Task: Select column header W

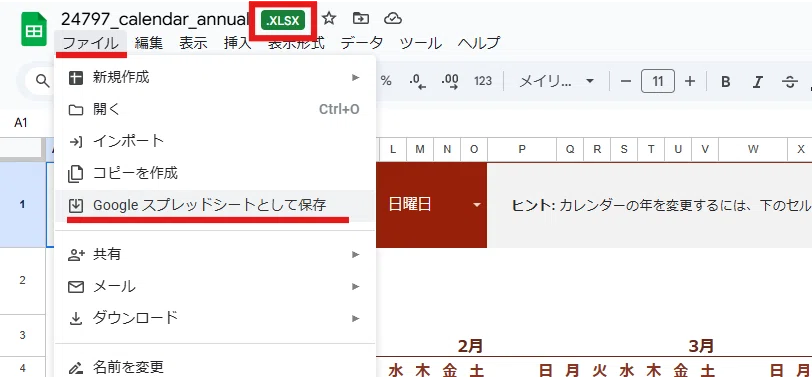Action: pos(753,149)
